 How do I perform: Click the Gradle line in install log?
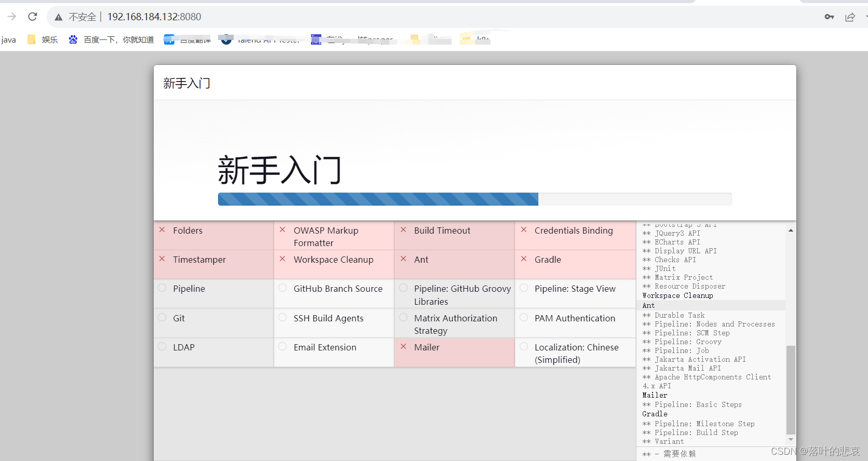point(655,414)
